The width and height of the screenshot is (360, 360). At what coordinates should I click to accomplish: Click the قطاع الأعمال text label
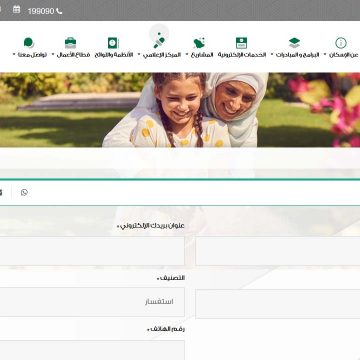point(73,55)
